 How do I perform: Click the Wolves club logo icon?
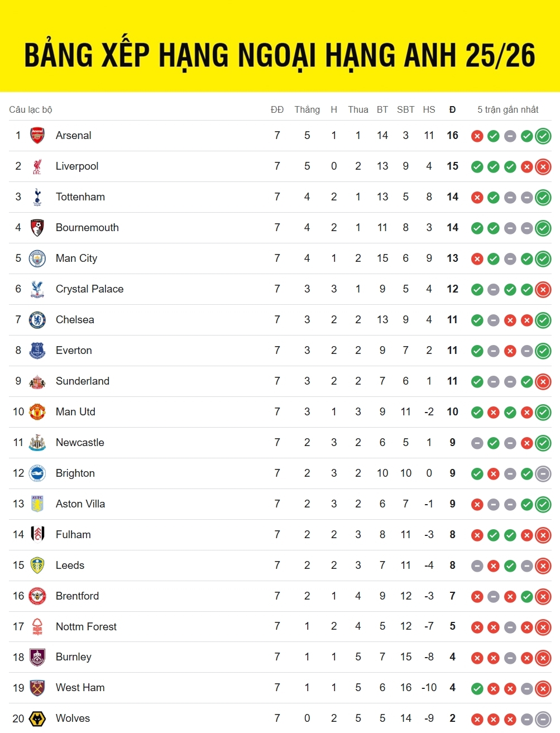click(x=37, y=718)
